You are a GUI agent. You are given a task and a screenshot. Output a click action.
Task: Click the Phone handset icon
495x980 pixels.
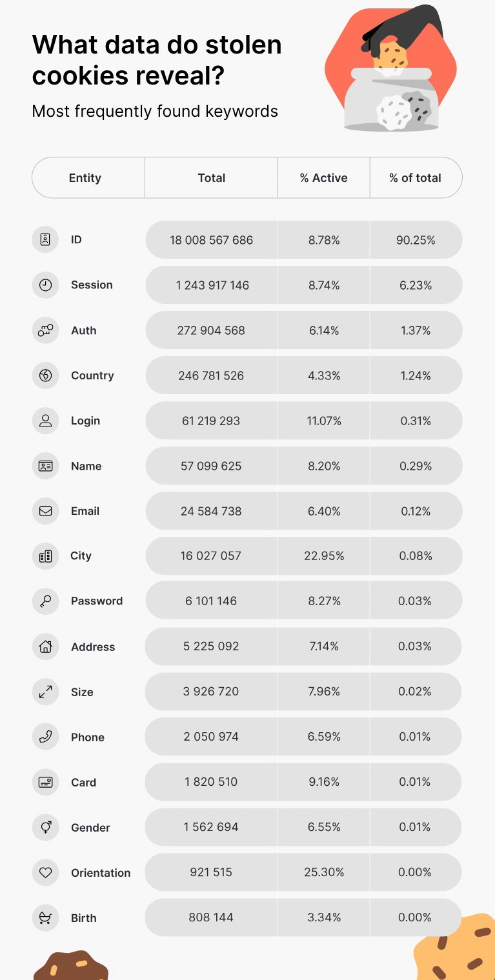tap(45, 737)
